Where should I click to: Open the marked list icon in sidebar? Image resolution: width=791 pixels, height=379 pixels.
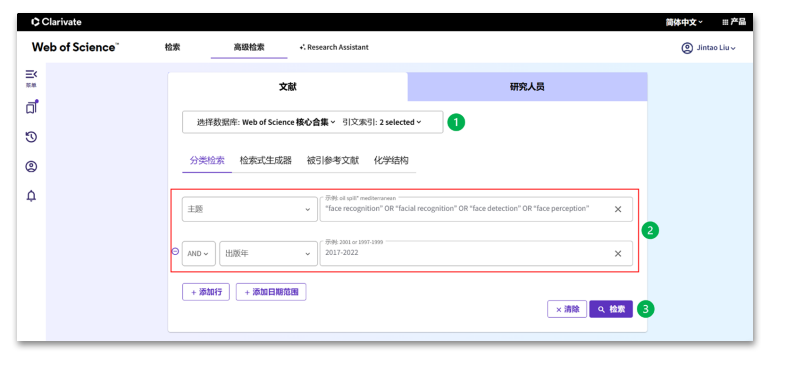[x=32, y=107]
